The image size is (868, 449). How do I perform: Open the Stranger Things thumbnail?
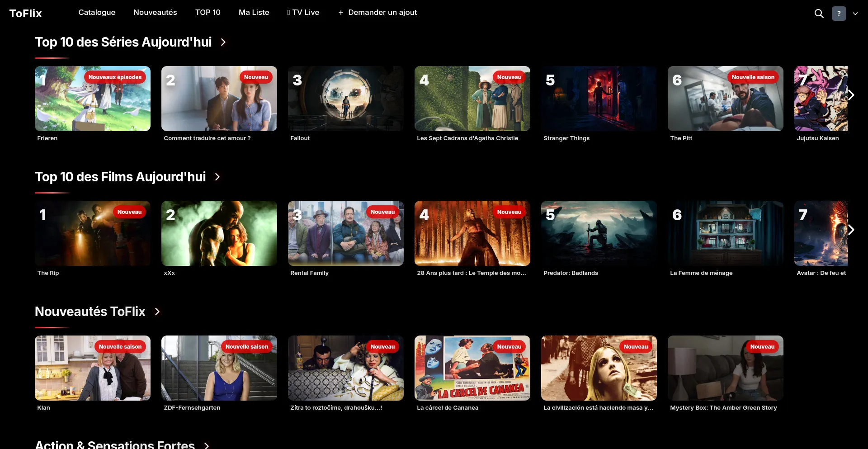tap(599, 99)
